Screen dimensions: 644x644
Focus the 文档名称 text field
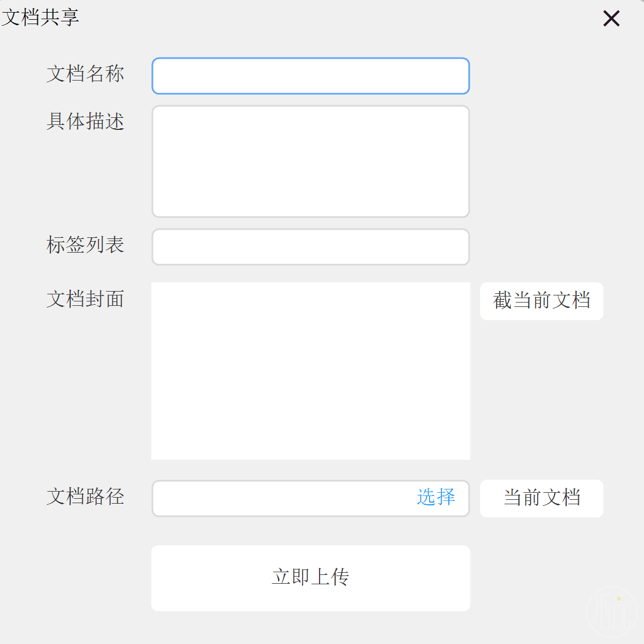311,76
